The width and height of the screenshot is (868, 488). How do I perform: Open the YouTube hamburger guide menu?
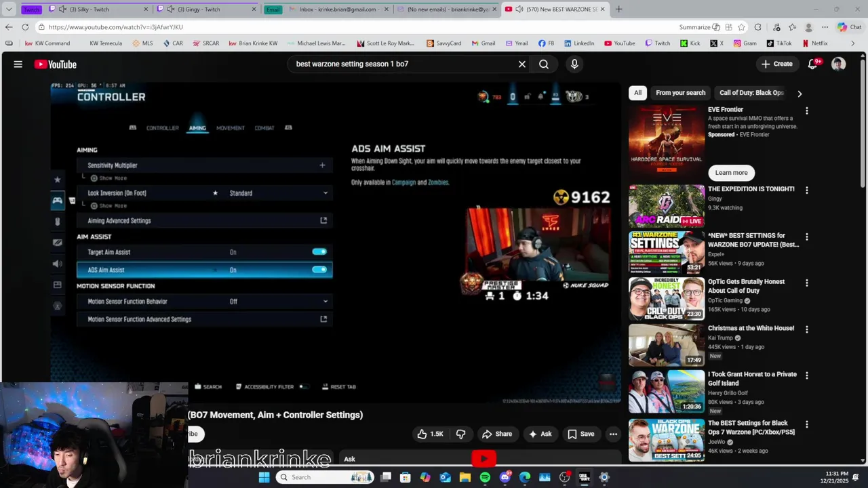(x=18, y=64)
